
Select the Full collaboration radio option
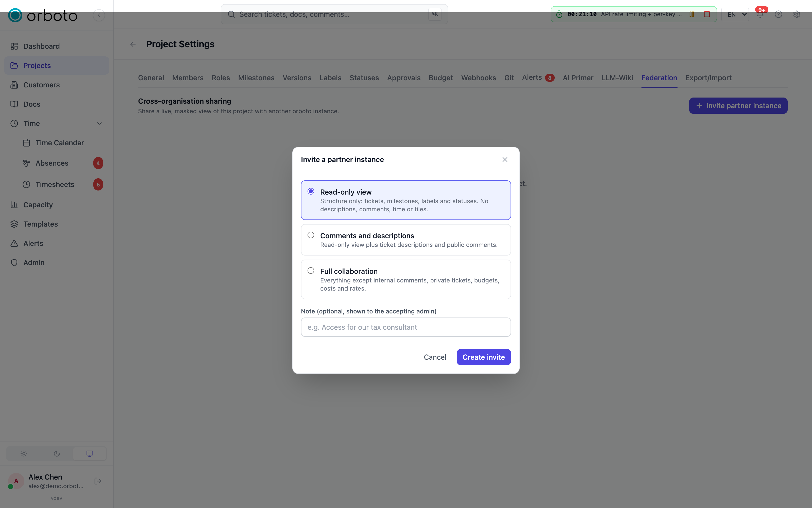pos(311,271)
